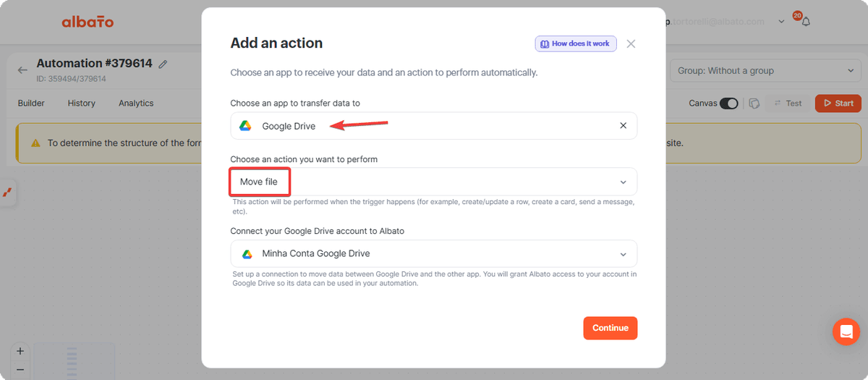868x380 pixels.
Task: Open the Group: Without a group dropdown
Action: click(765, 71)
